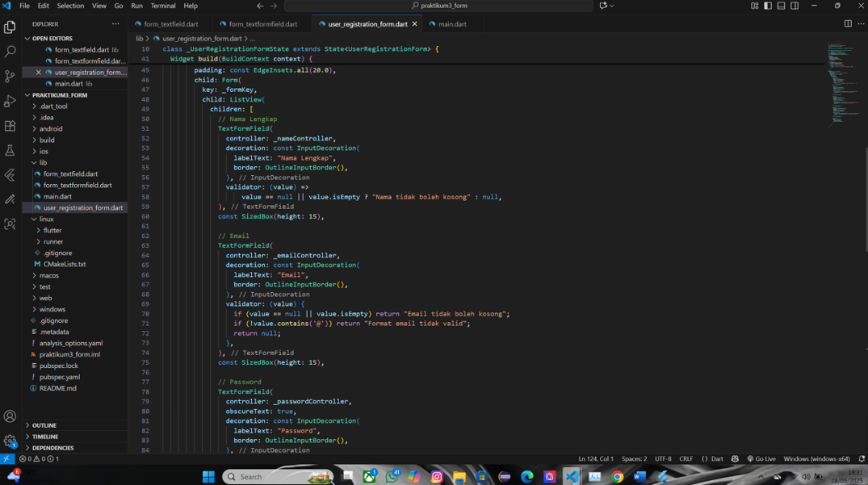Viewport: 868px width, 485px height.
Task: Open pubspec.yaml in the file explorer
Action: (x=59, y=377)
